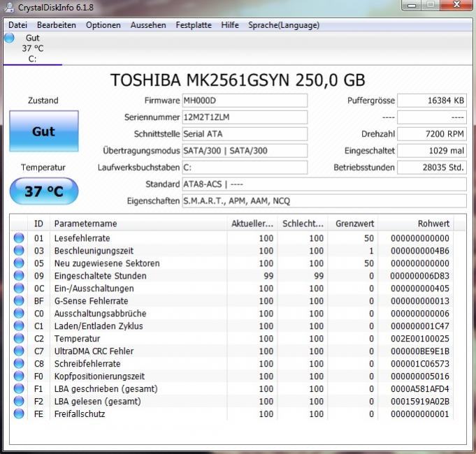Image resolution: width=476 pixels, height=454 pixels.
Task: Open the Optionen menu
Action: pos(103,25)
